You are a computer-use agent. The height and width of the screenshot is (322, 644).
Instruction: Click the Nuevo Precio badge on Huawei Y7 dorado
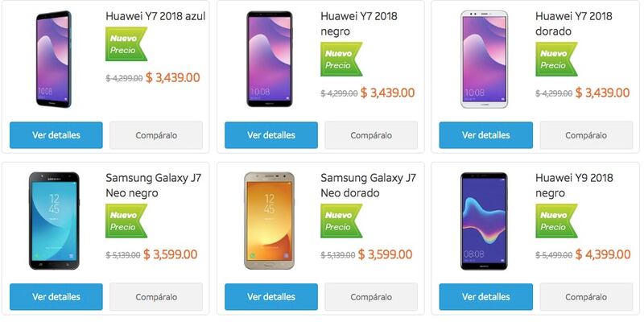[556, 59]
